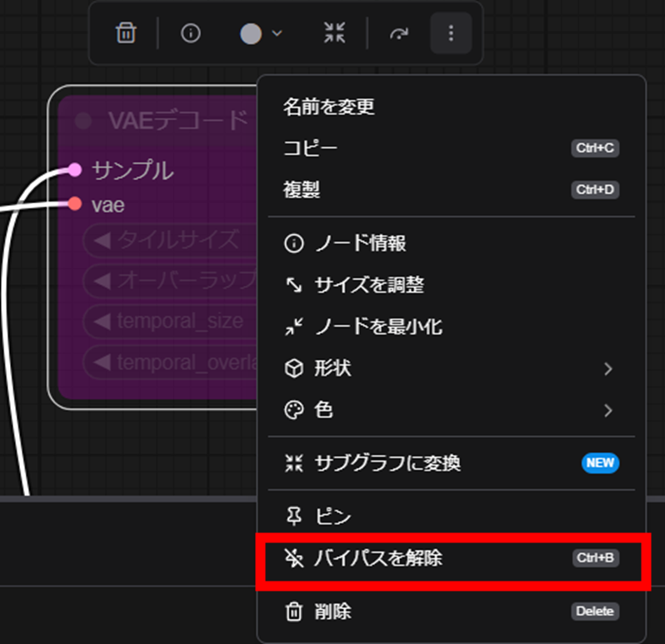665x644 pixels.
Task: Click the subgraph icon beside サブグラフに変換
Action: click(294, 463)
